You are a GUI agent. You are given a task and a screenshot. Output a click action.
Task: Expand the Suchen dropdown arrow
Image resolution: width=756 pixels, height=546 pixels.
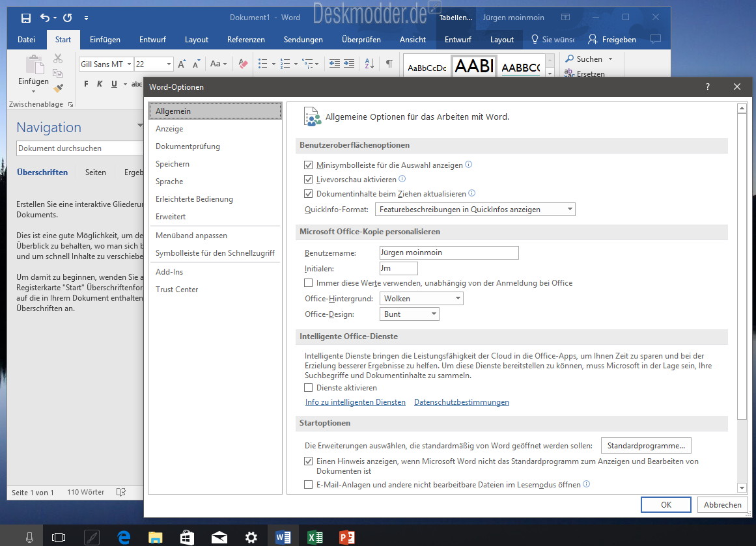[x=610, y=59]
